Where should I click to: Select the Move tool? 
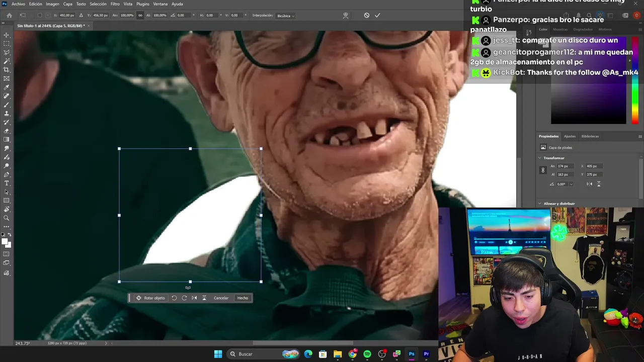coord(7,35)
